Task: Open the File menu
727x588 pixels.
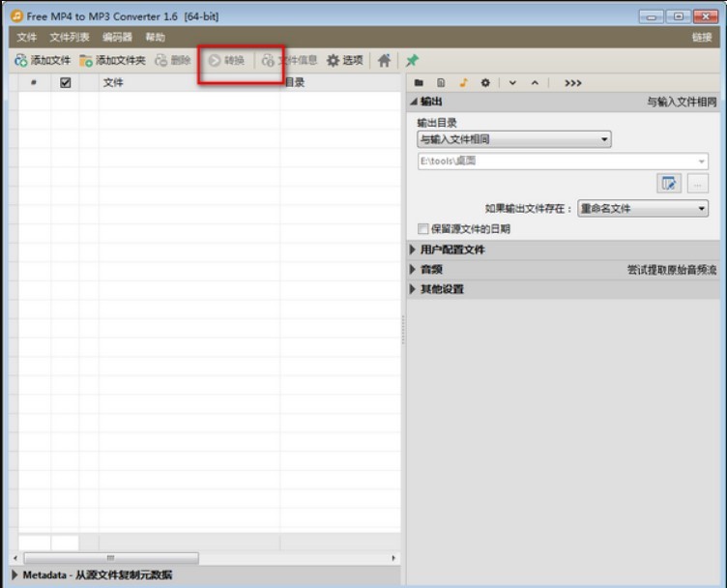Action: [26, 37]
